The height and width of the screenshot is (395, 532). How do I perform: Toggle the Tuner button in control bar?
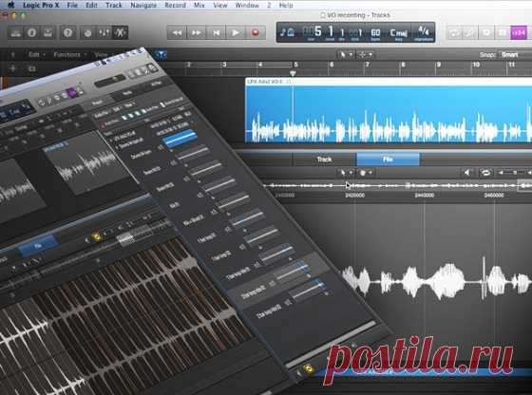coord(470,33)
